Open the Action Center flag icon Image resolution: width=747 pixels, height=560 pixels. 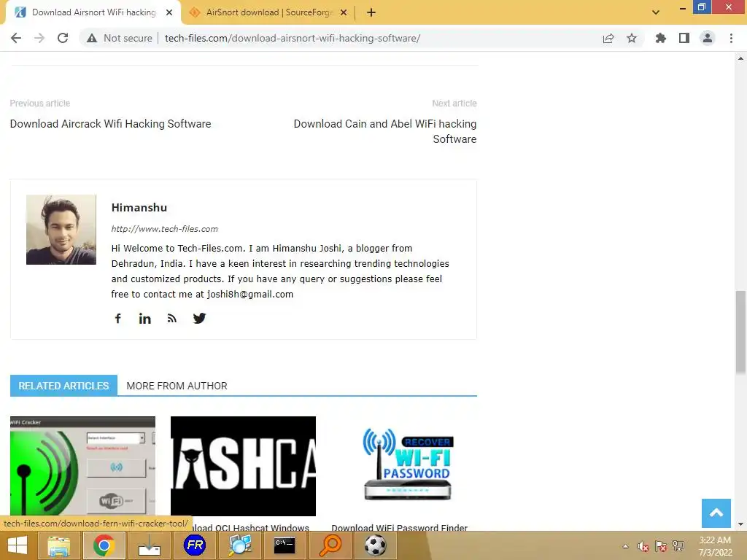point(661,546)
